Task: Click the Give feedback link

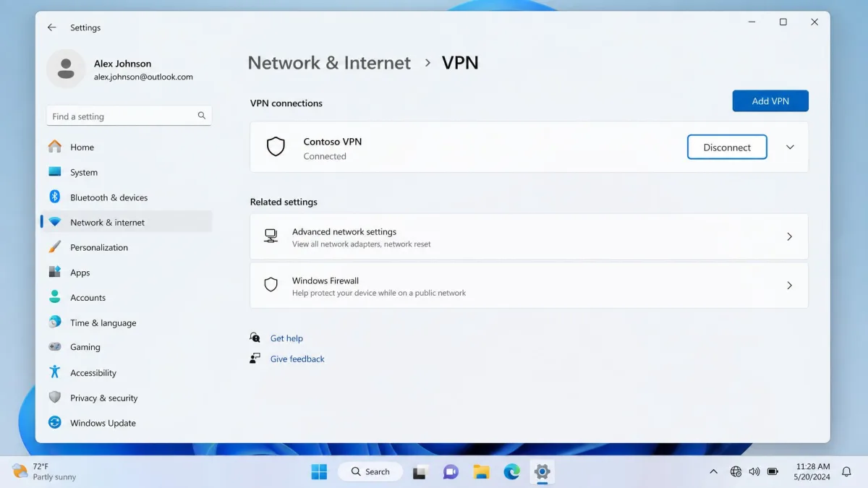Action: 297,359
